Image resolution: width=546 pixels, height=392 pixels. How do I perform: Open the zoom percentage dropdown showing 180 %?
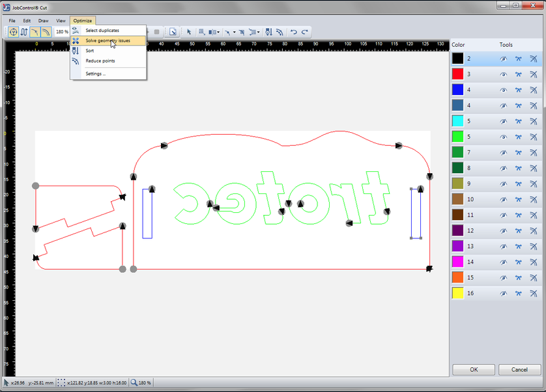63,31
